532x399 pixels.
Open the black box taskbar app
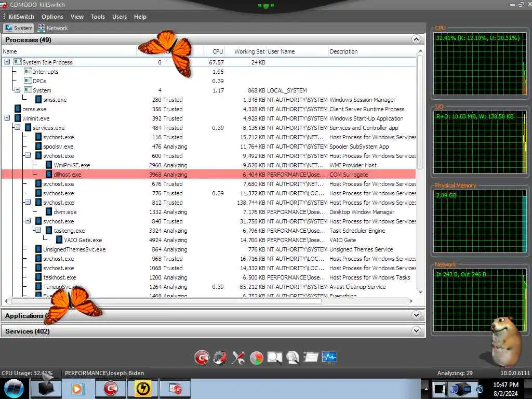[x=46, y=389]
